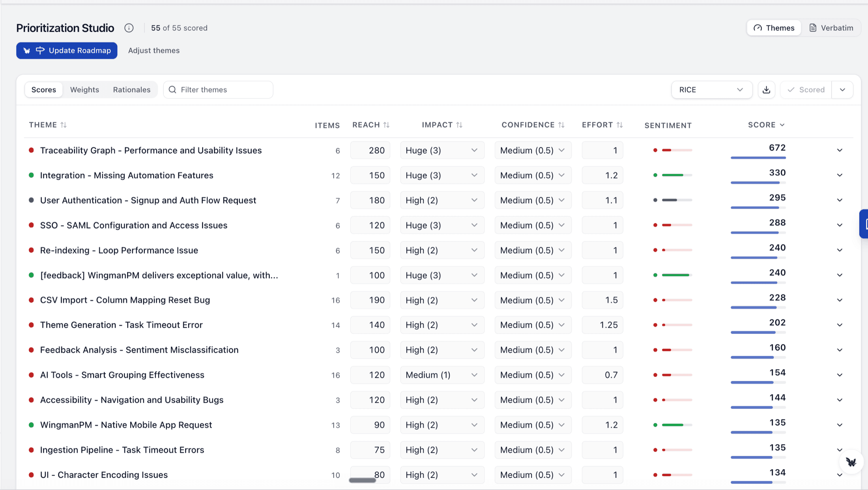Open Impact dropdown for AI Tools row
Image resolution: width=868 pixels, height=490 pixels.
pyautogui.click(x=442, y=375)
